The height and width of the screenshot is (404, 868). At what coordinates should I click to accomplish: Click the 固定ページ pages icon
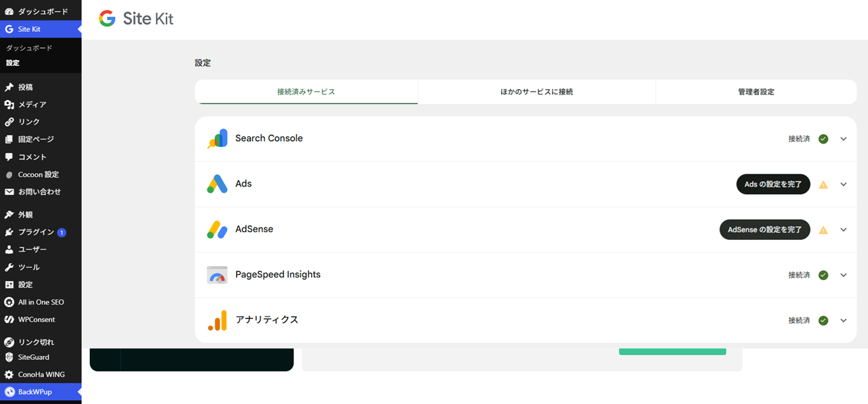coord(9,139)
